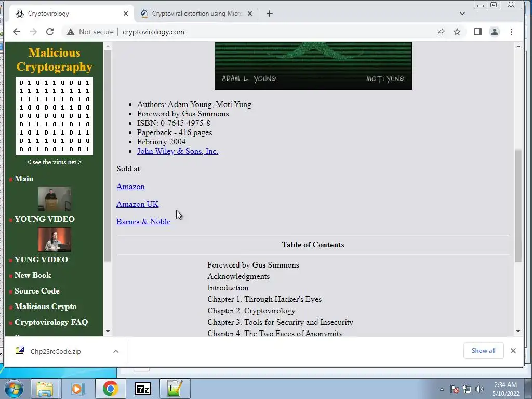Click the Action Center flag icon
This screenshot has width=532, height=399.
(454, 389)
